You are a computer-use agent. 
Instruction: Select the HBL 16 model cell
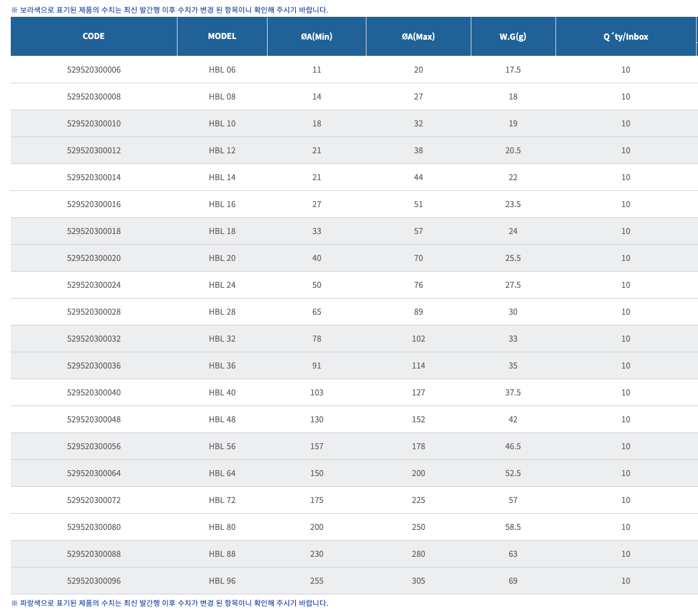pyautogui.click(x=222, y=204)
